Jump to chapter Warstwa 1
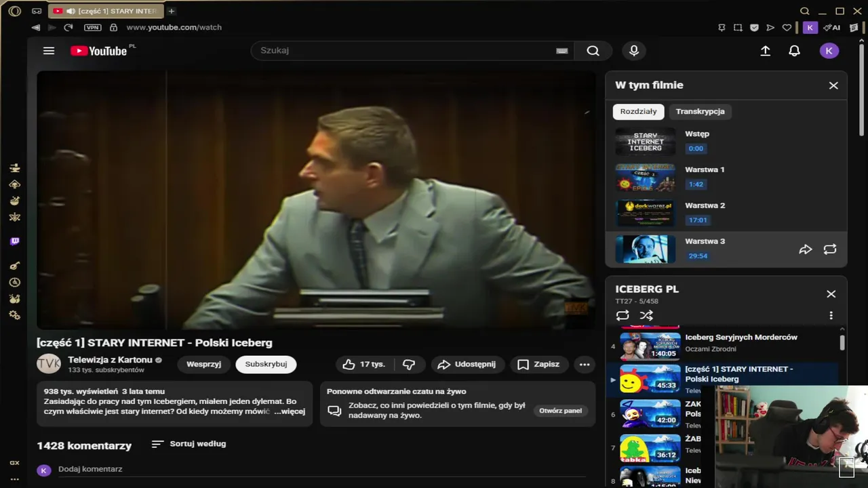 click(x=727, y=177)
